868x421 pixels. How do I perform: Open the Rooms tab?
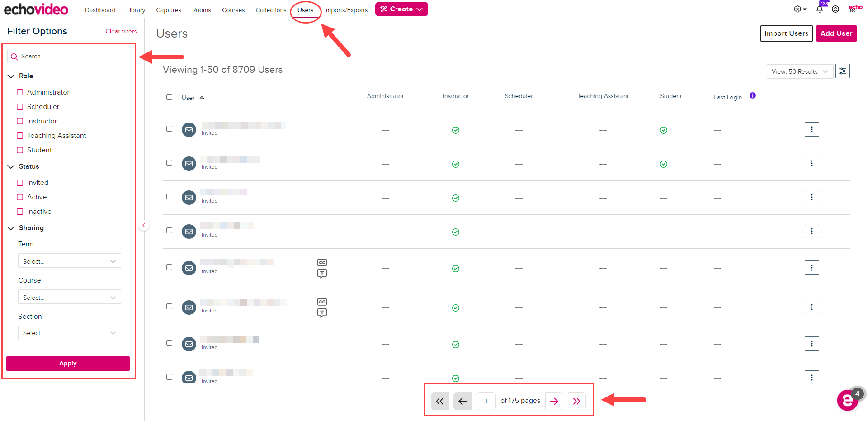[x=202, y=10]
